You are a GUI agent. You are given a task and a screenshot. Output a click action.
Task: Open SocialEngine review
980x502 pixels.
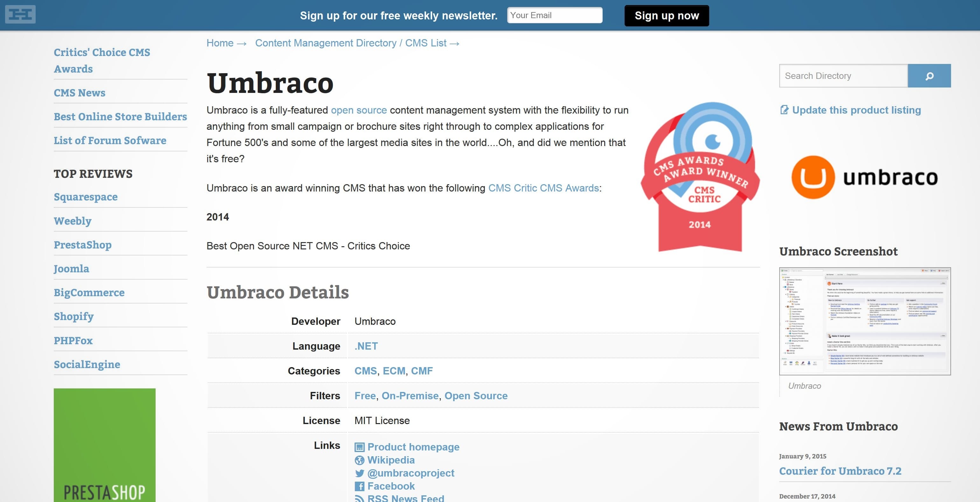87,364
